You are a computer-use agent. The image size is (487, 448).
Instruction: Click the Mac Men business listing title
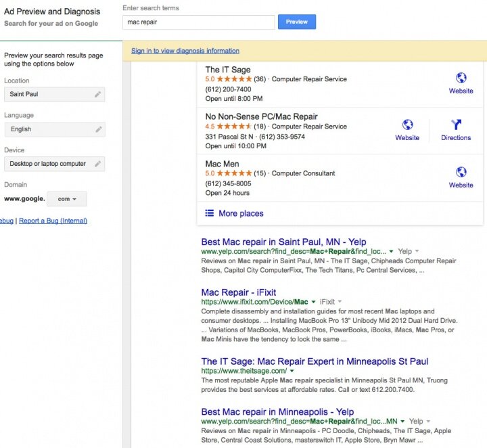pyautogui.click(x=222, y=164)
